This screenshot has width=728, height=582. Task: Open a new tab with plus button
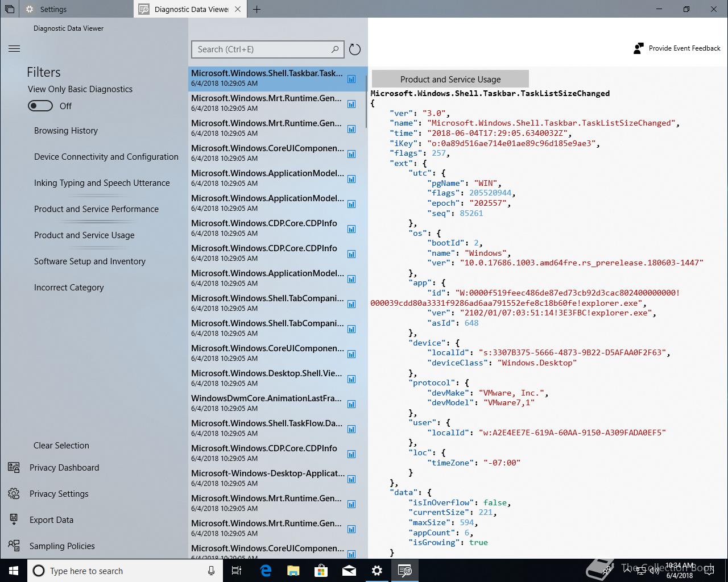coord(257,9)
